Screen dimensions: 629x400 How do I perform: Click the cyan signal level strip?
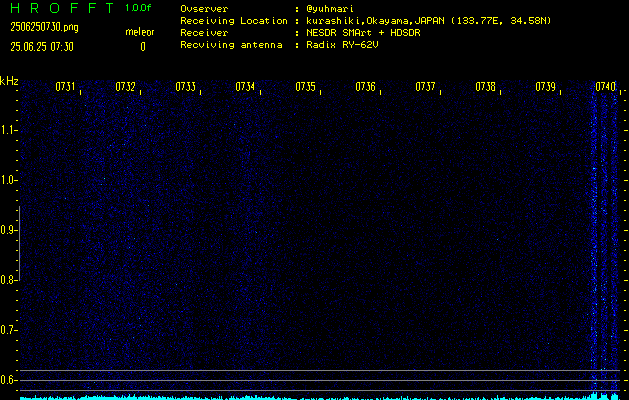320,397
